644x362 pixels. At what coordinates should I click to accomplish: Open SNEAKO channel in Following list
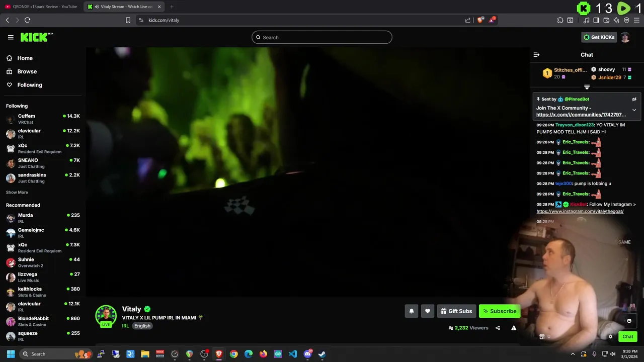43,163
